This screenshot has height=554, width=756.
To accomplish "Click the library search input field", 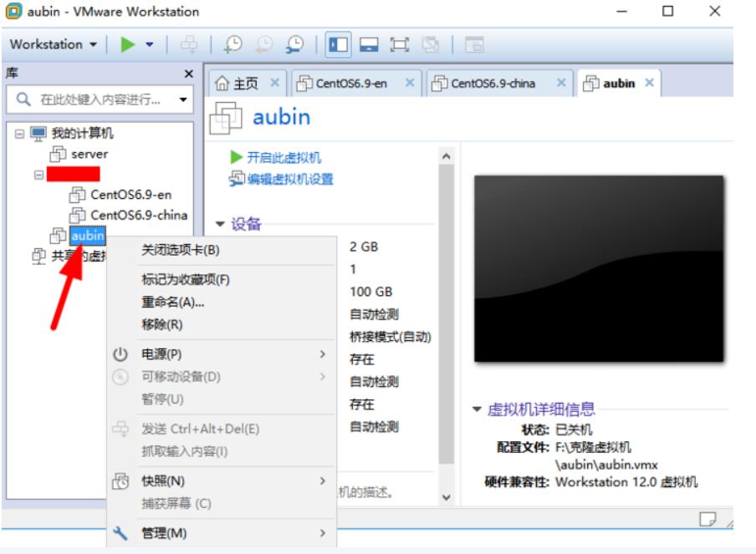I will coord(100,99).
